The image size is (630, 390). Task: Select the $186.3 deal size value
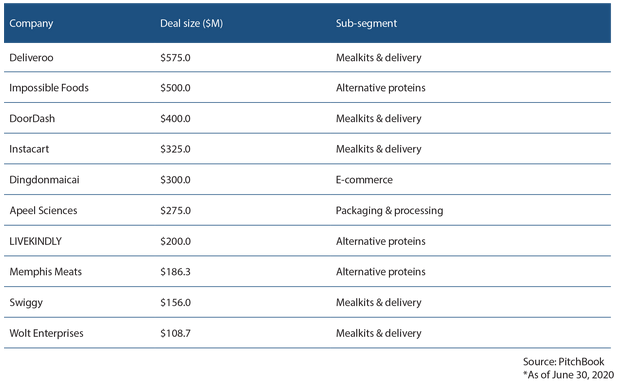175,272
